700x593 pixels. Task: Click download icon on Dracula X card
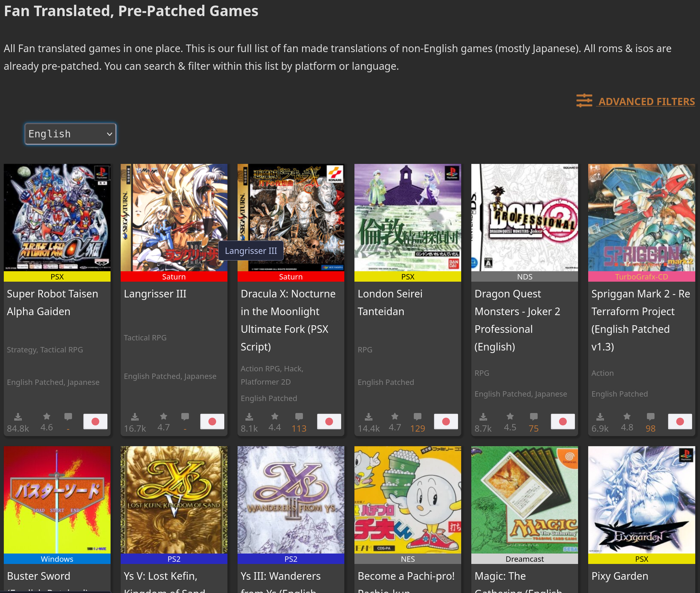[x=249, y=417]
